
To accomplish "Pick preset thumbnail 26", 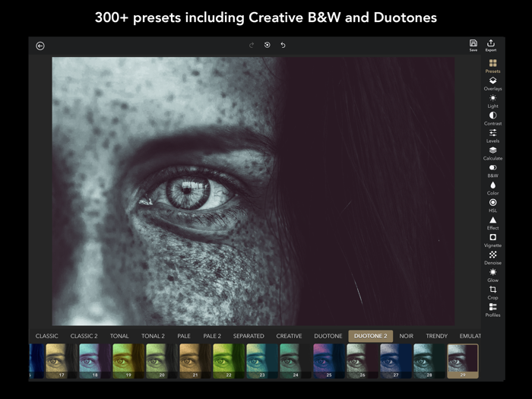I will [x=363, y=361].
